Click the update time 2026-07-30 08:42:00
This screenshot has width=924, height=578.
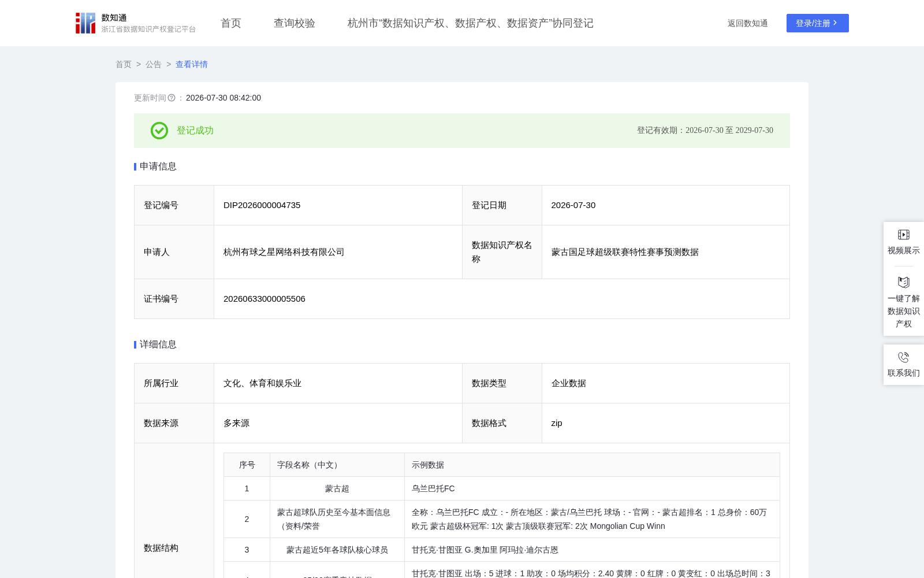[223, 98]
